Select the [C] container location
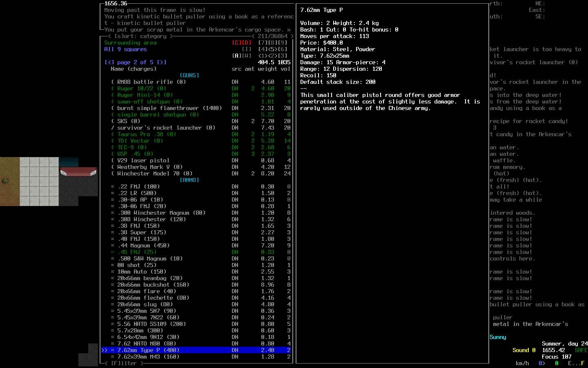588x368 pixels. [x=237, y=43]
